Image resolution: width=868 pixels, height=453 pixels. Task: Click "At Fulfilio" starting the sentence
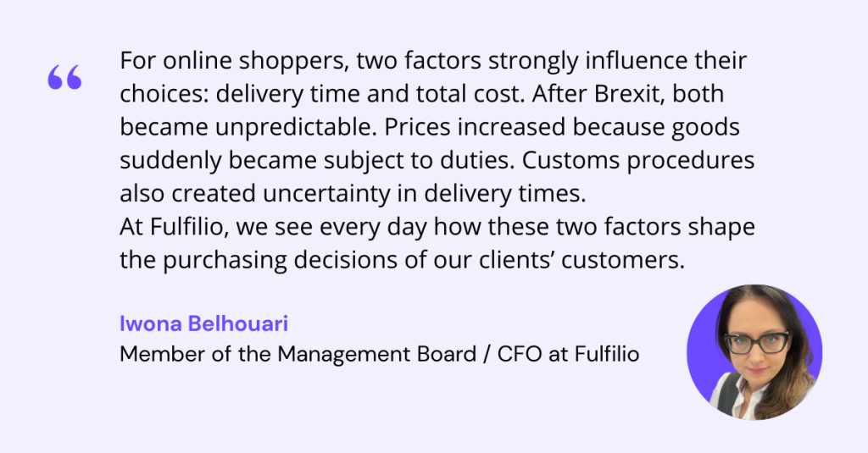pyautogui.click(x=165, y=227)
